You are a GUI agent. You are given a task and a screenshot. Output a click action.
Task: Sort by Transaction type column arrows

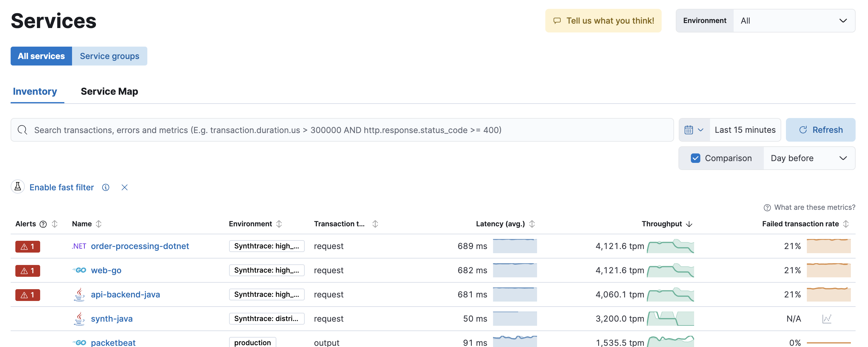pos(375,224)
